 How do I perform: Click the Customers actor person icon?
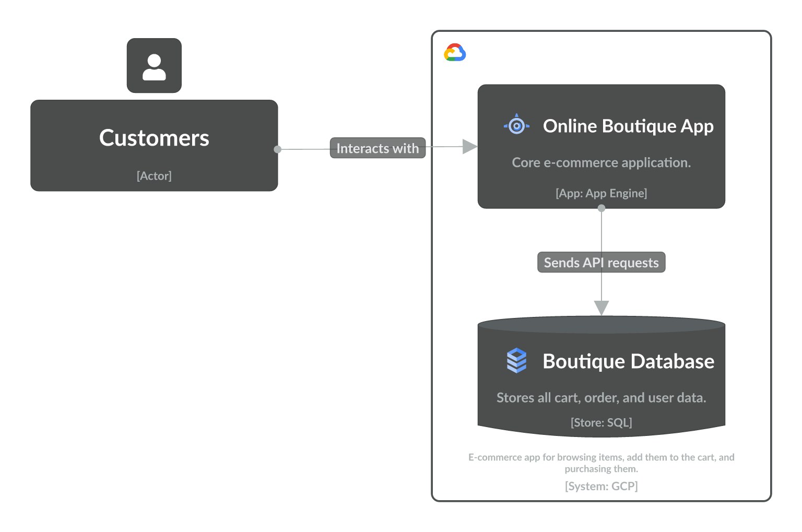coord(154,66)
